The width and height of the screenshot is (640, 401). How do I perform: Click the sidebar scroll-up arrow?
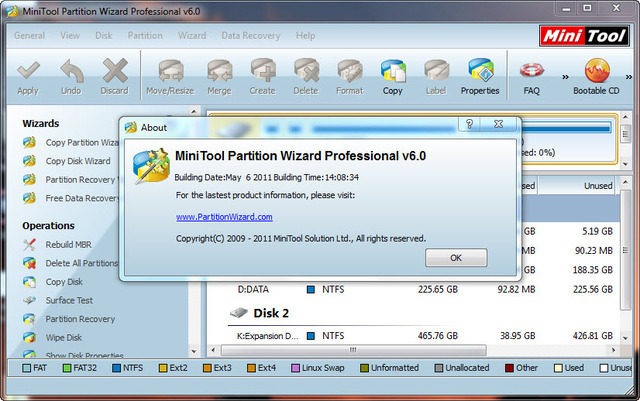click(x=194, y=111)
